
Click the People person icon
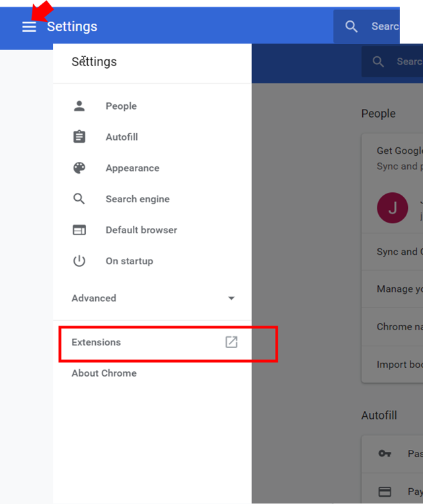(x=79, y=106)
